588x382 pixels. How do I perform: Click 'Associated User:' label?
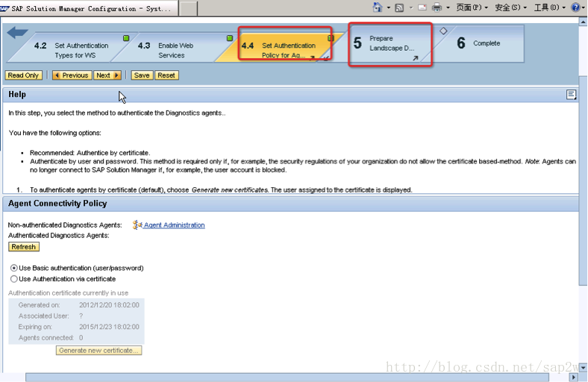pos(43,316)
